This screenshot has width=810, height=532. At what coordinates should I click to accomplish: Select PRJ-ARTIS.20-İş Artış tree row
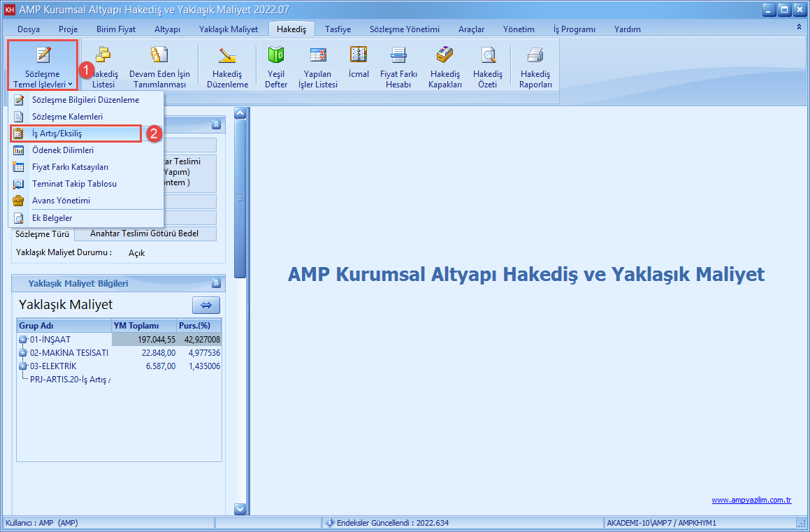[x=70, y=380]
